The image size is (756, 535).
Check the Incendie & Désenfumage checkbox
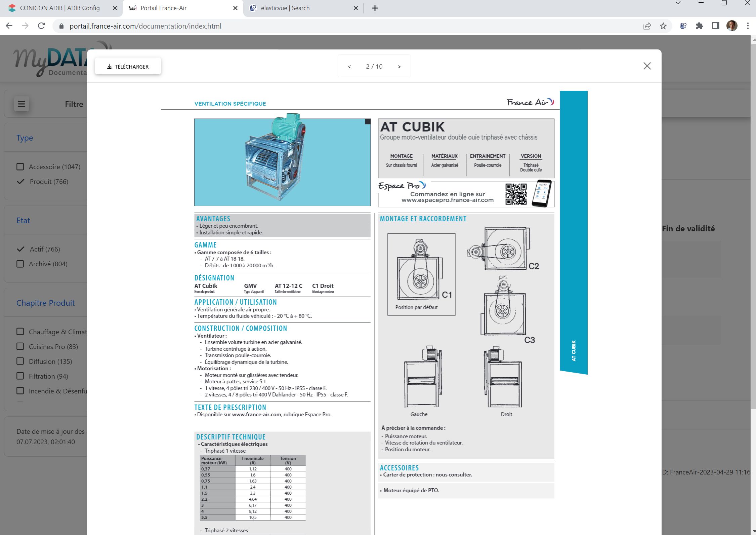[20, 391]
